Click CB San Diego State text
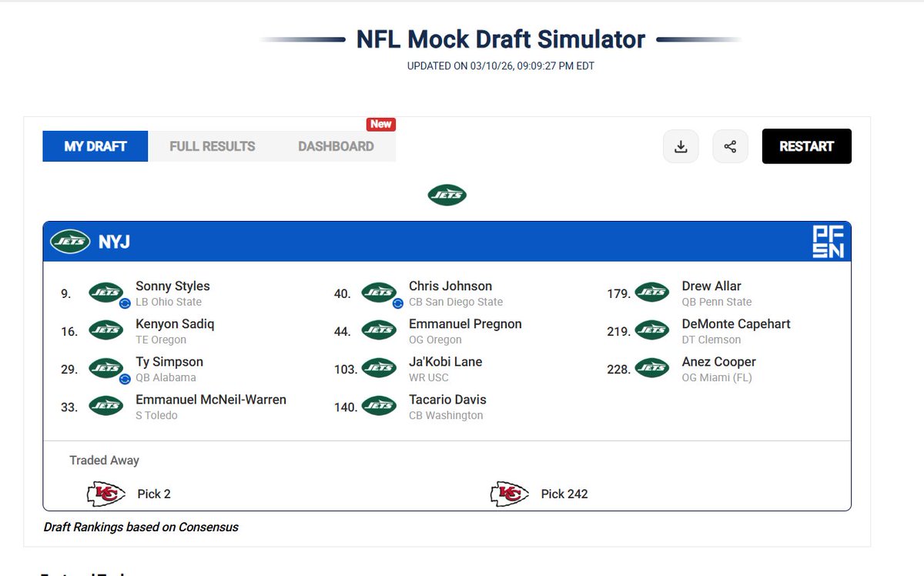 pyautogui.click(x=456, y=302)
